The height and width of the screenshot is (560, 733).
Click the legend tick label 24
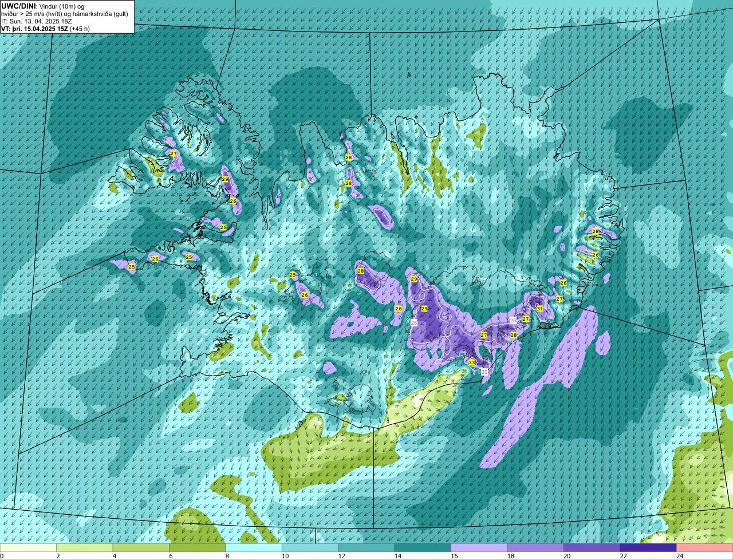680,556
